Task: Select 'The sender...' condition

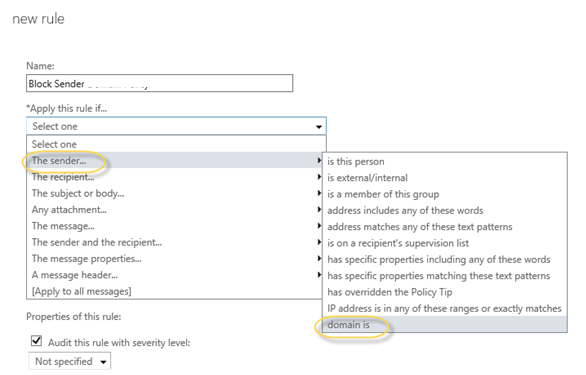Action: pos(174,161)
